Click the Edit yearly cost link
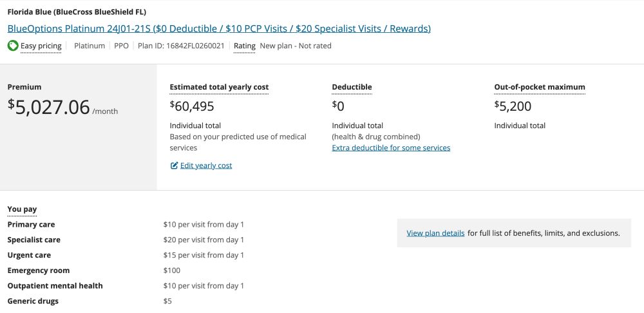This screenshot has width=644, height=313. [x=206, y=166]
